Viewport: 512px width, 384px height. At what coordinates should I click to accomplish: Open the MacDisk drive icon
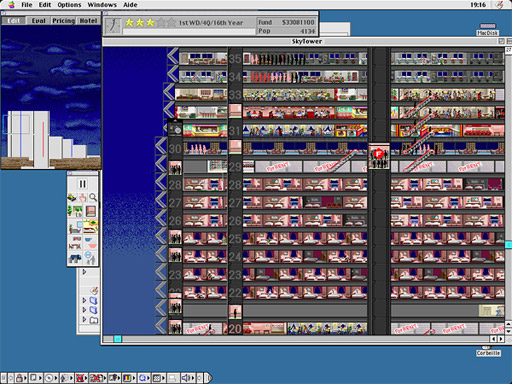pyautogui.click(x=487, y=29)
